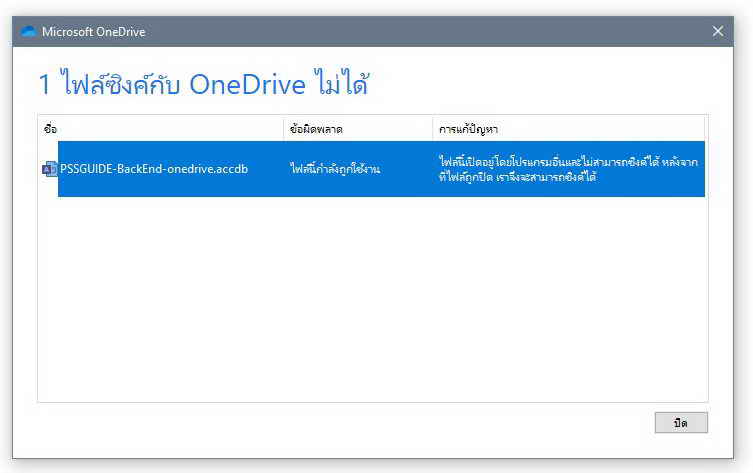Click the error text ไฟล์นี้กำลังถูกใช้งาน
The height and width of the screenshot is (473, 753).
pyautogui.click(x=335, y=169)
